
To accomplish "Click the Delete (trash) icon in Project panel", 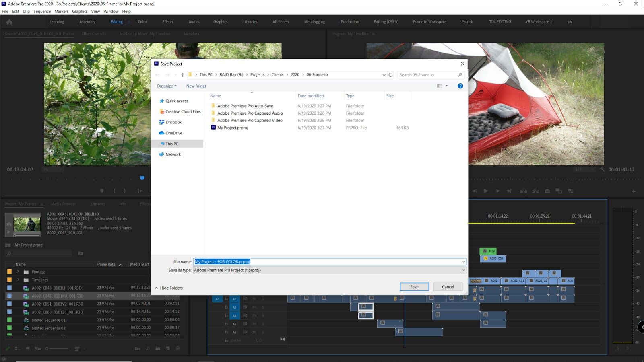I will 178,348.
